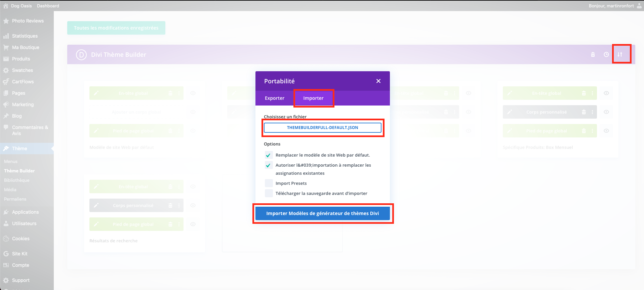644x290 pixels.
Task: Open the Dashboard link in top bar
Action: click(x=48, y=6)
